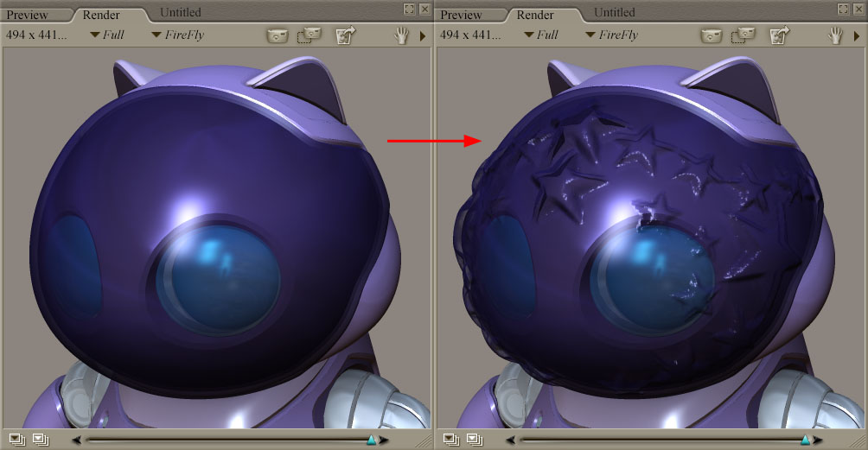Screen dimensions: 868x450
Task: Switch to Preview tab in smooth-helmet panel
Action: pyautogui.click(x=27, y=15)
